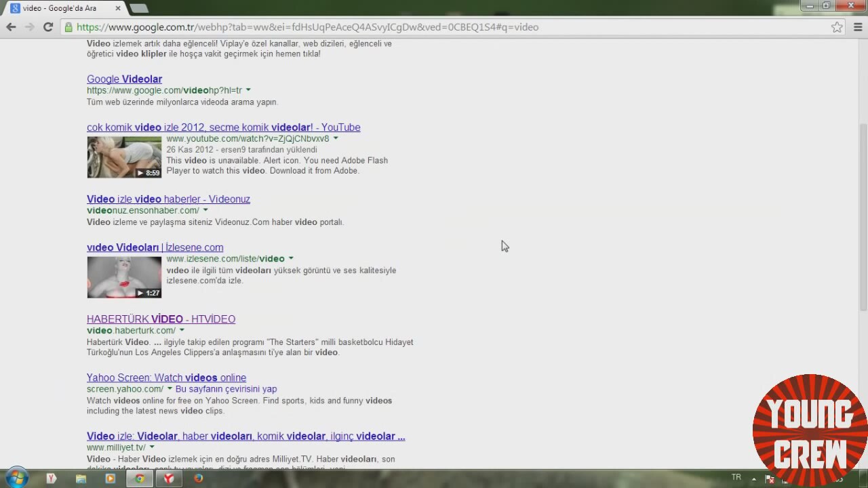Viewport: 868px width, 488px height.
Task: Click the green URL text videonuz.ensonhaber.com/
Action: [x=143, y=210]
